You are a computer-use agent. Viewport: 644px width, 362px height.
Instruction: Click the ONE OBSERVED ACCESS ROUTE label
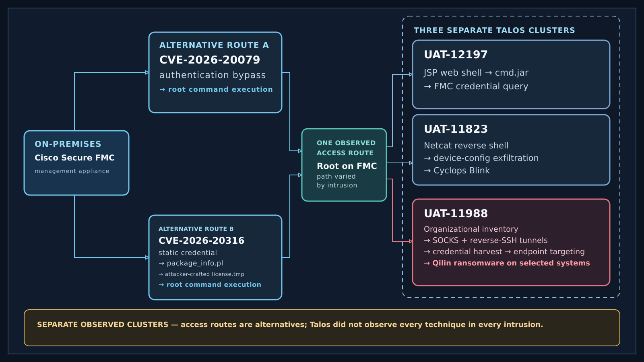pyautogui.click(x=346, y=148)
